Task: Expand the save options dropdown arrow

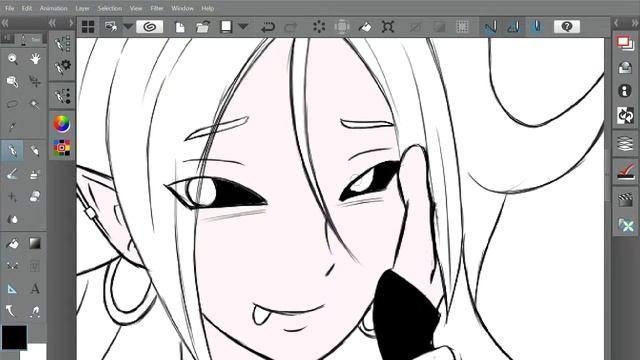Action: (243, 27)
